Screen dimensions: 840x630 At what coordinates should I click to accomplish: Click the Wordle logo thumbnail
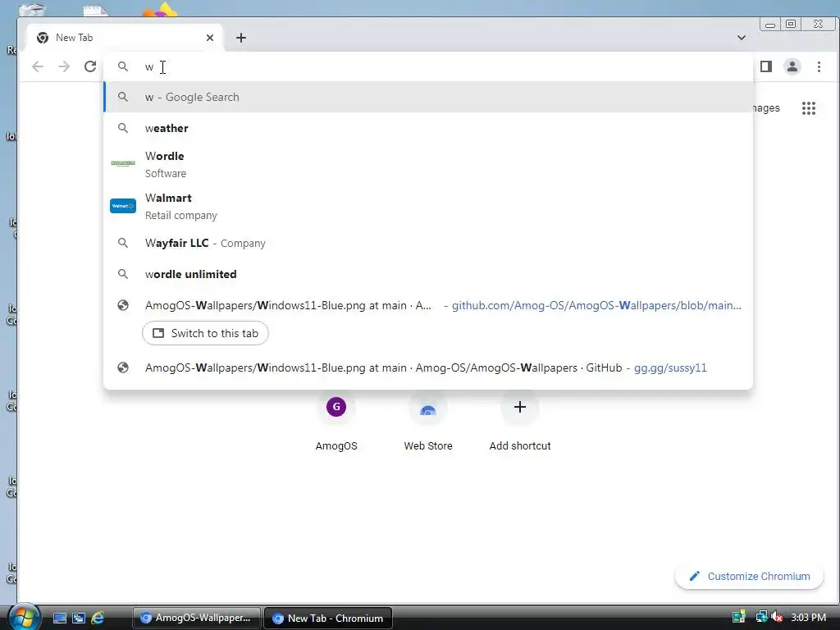(x=123, y=163)
